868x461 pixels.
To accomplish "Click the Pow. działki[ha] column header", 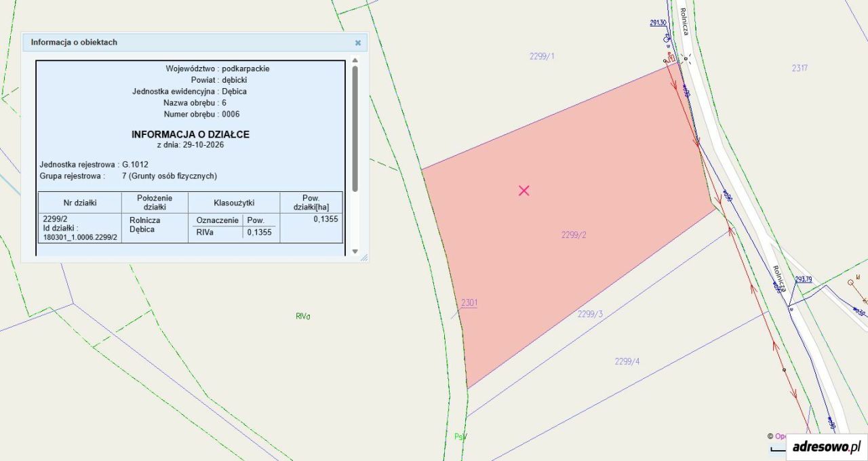I will [x=311, y=202].
